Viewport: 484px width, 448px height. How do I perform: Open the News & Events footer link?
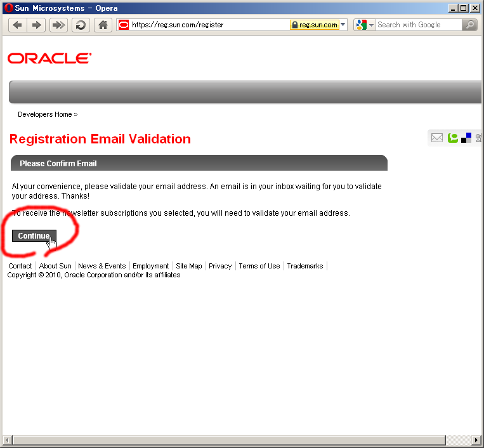(102, 266)
